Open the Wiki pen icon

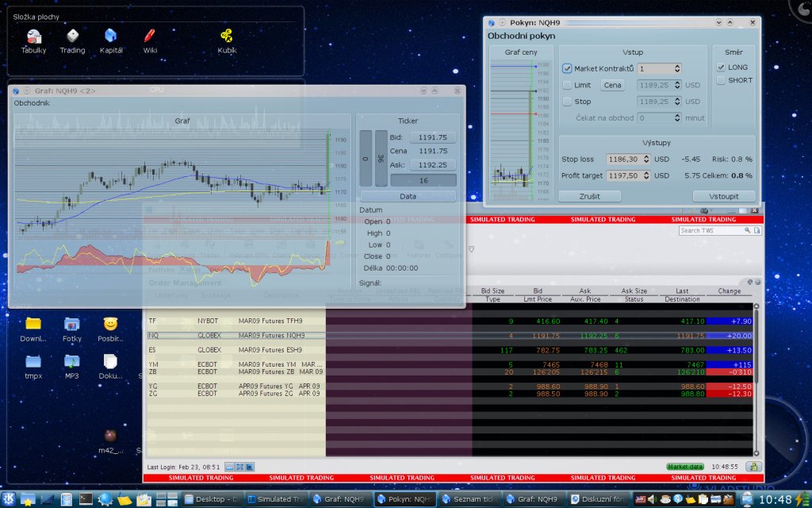pos(150,41)
